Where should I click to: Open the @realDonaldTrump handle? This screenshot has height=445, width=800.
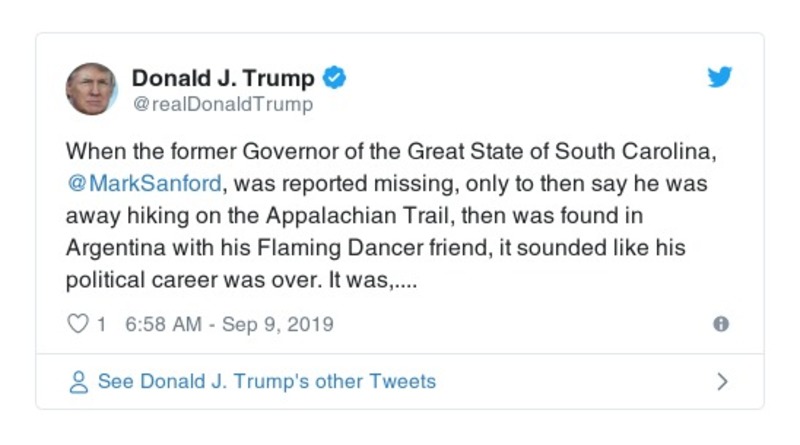[x=222, y=104]
